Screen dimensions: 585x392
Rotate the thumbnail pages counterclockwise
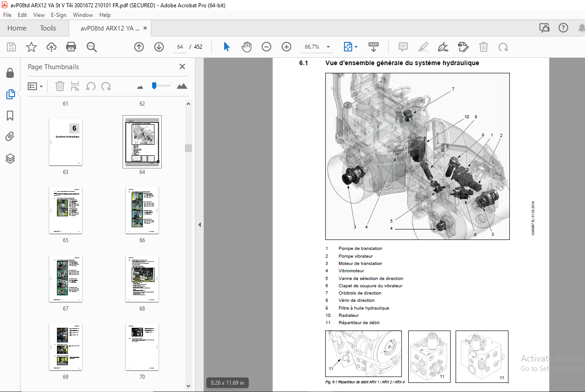pos(91,86)
